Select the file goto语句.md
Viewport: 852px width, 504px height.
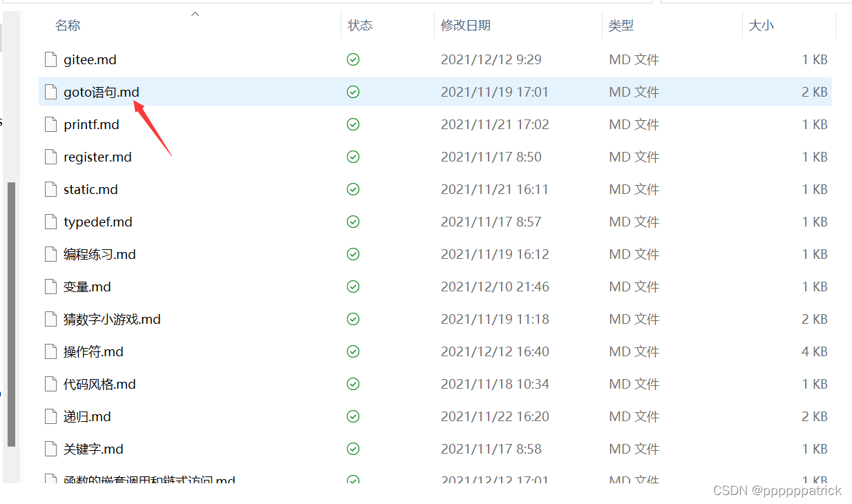pyautogui.click(x=101, y=93)
